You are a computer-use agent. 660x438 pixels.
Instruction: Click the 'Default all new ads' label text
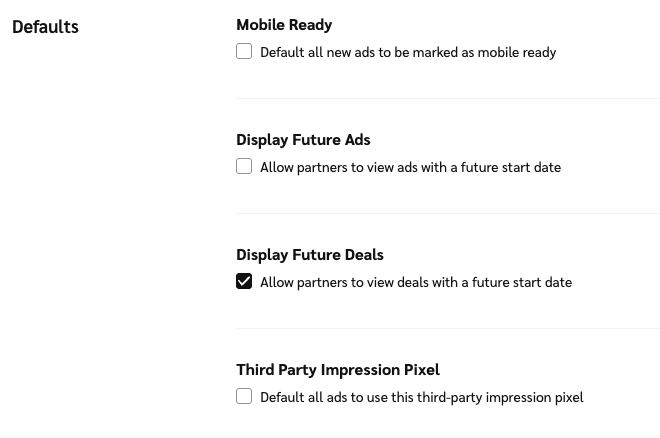point(330,52)
